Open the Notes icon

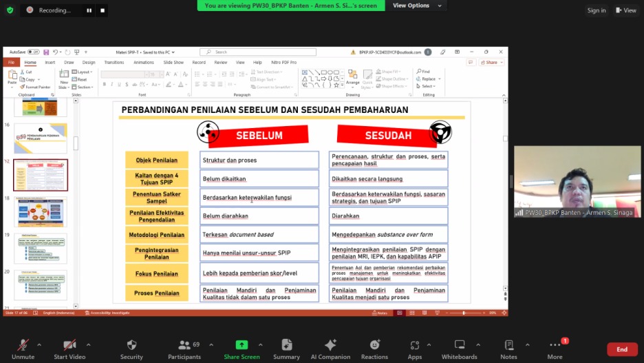pyautogui.click(x=508, y=348)
